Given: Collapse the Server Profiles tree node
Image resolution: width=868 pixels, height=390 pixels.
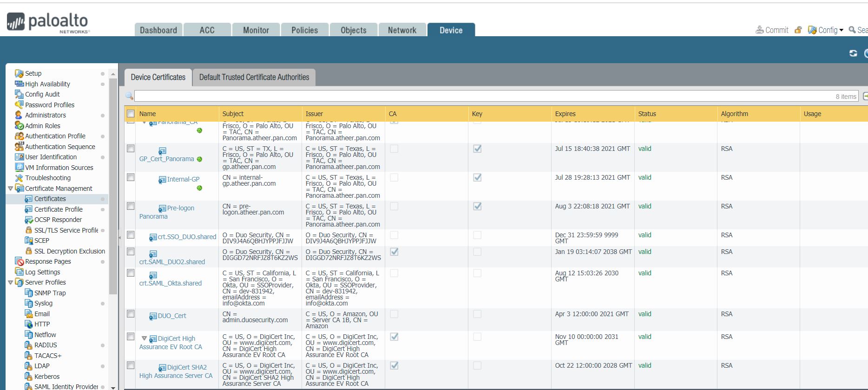Looking at the screenshot, I should pos(11,282).
